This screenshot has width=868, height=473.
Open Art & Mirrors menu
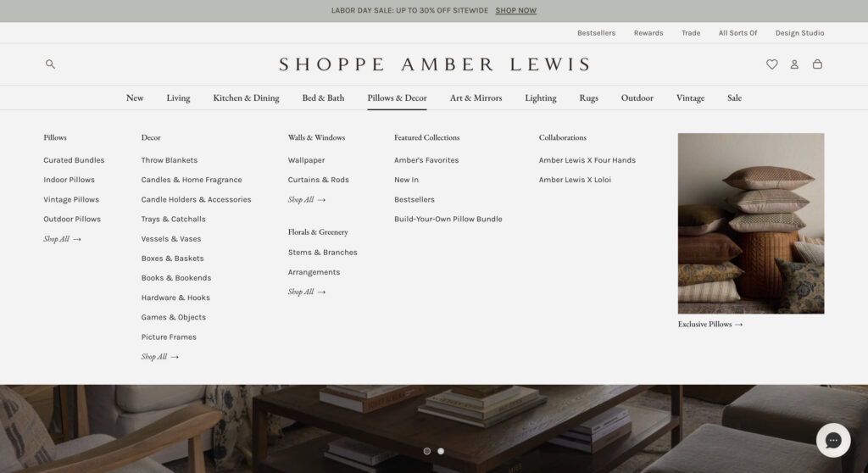pos(476,98)
